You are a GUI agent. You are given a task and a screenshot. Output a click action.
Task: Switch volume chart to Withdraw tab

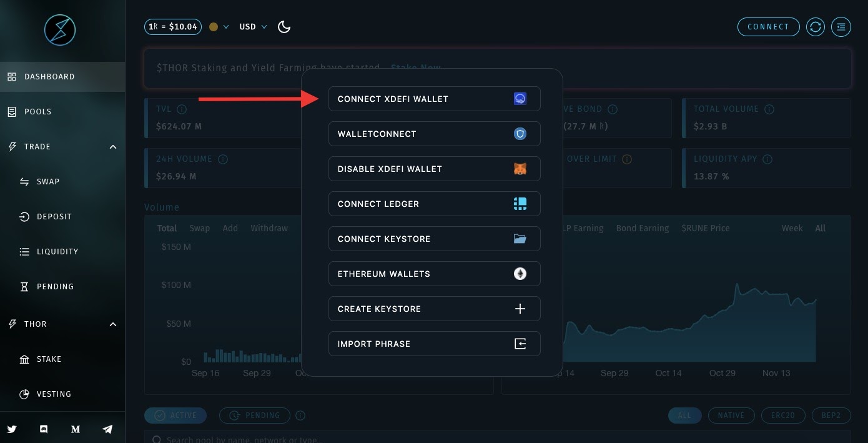click(269, 228)
